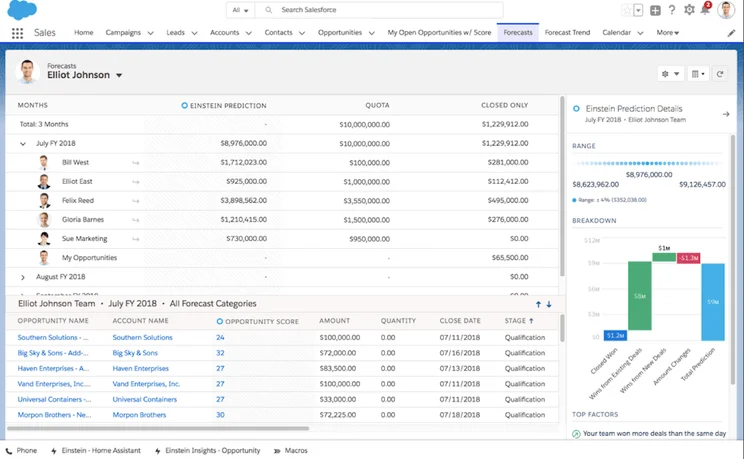Screen dimensions: 744x459
Task: Select the My Opportunities forecast row
Action: coord(282,258)
